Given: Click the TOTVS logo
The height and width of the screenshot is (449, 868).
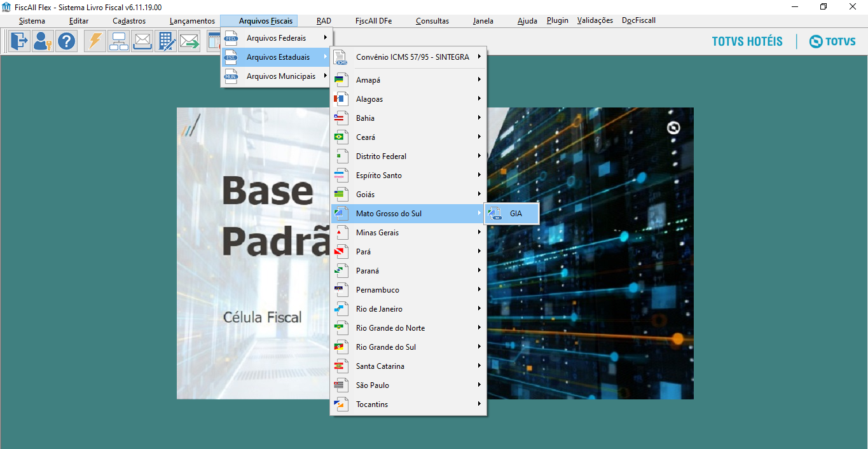Looking at the screenshot, I should (832, 41).
